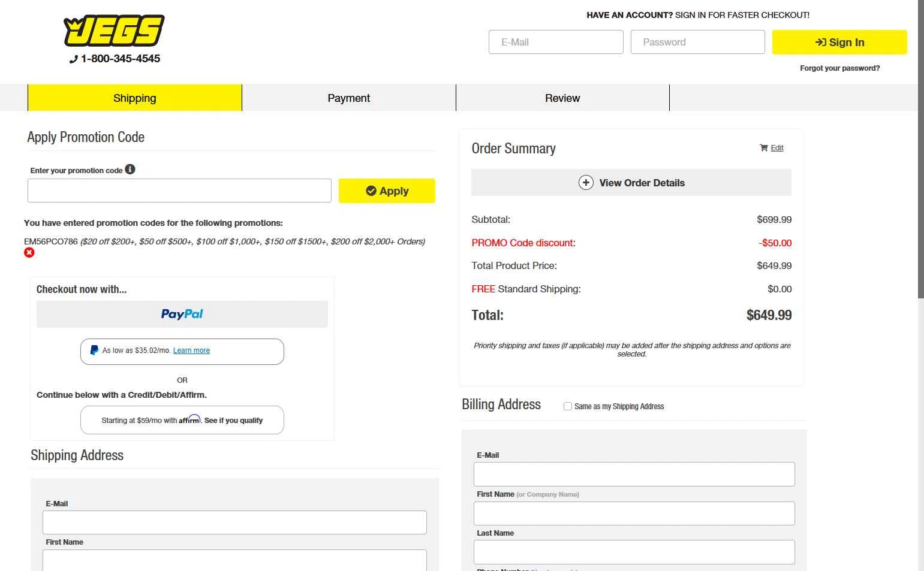Open the Forgot your password link

[x=839, y=68]
